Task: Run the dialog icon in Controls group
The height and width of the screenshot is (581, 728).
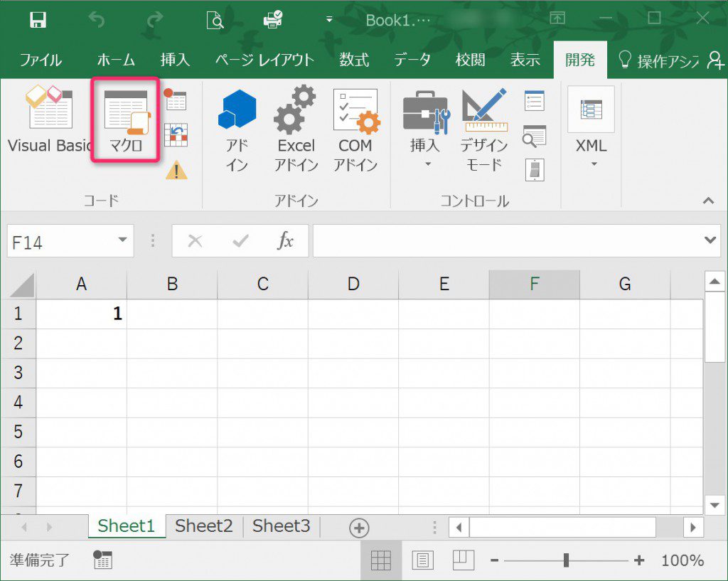Action: [x=535, y=169]
